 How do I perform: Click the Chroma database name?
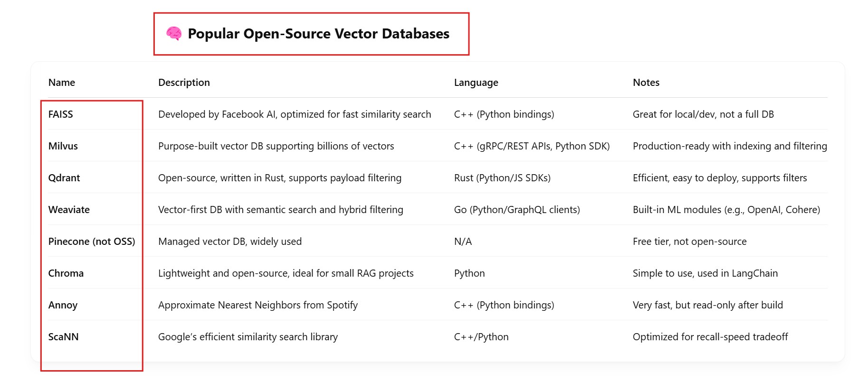click(66, 273)
